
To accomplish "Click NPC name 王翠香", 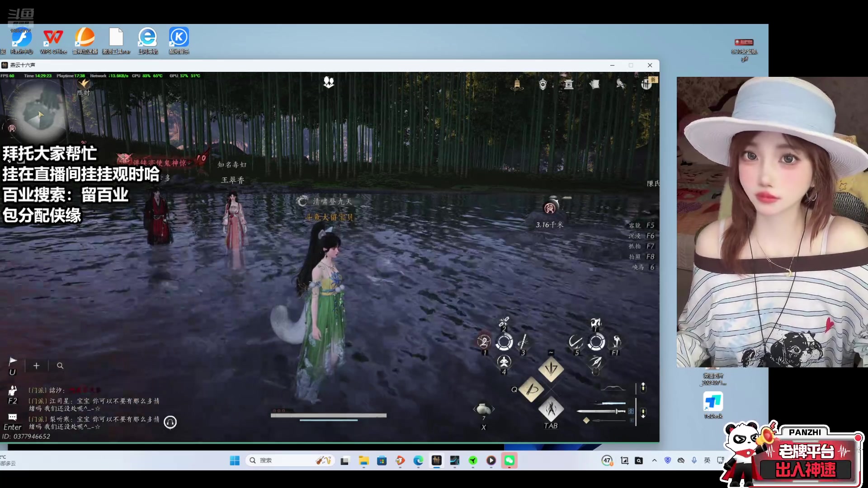I will pyautogui.click(x=232, y=180).
